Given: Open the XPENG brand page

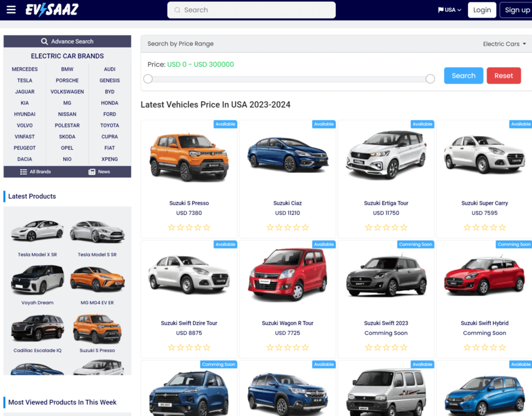Looking at the screenshot, I should point(109,159).
